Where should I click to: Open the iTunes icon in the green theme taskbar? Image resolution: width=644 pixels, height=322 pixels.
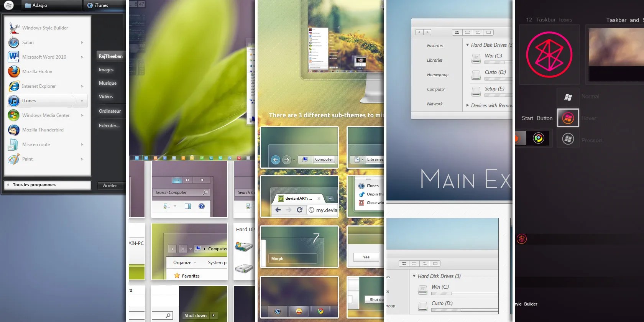pyautogui.click(x=278, y=311)
